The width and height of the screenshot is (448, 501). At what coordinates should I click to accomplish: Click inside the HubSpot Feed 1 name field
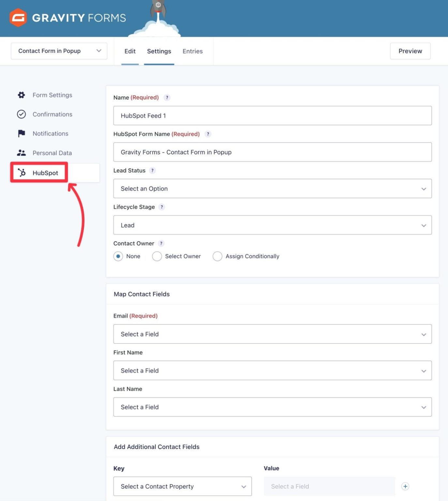tap(272, 115)
